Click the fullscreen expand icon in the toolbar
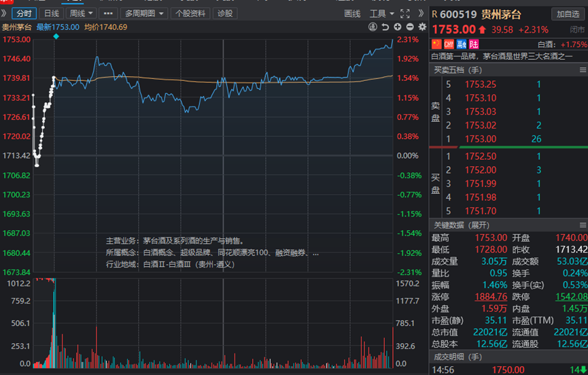 (405, 13)
